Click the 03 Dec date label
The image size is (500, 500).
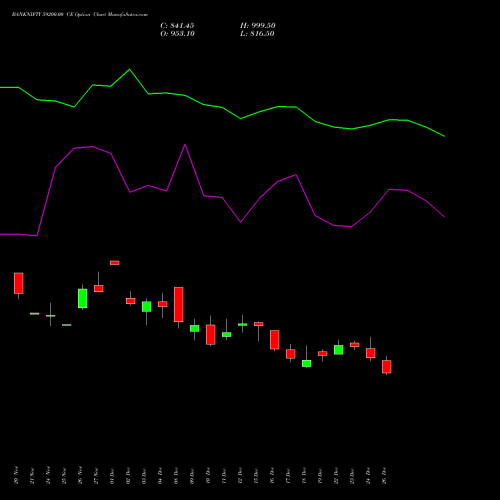144,475
